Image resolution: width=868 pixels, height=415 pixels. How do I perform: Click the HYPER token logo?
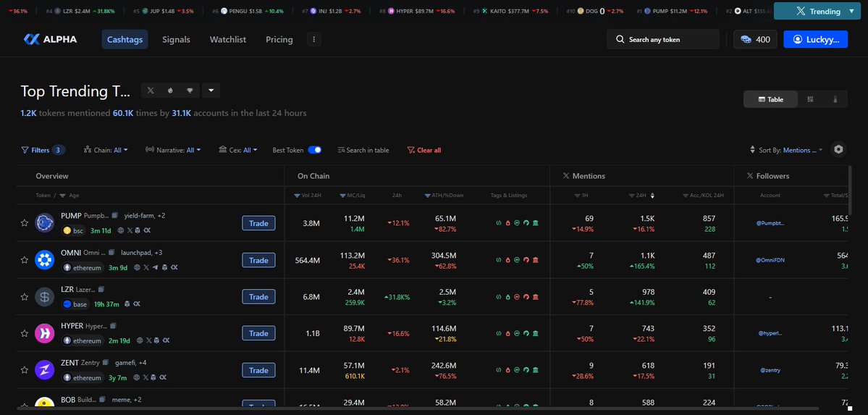(x=45, y=333)
